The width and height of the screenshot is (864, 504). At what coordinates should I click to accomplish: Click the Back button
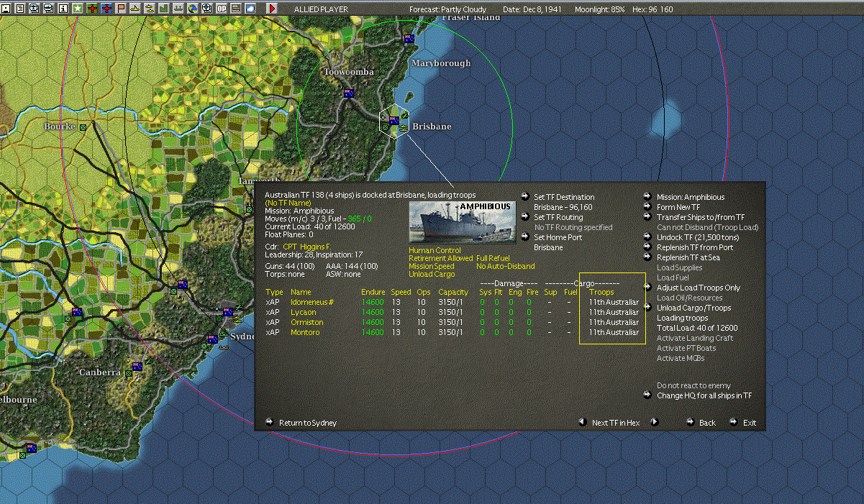pos(707,423)
